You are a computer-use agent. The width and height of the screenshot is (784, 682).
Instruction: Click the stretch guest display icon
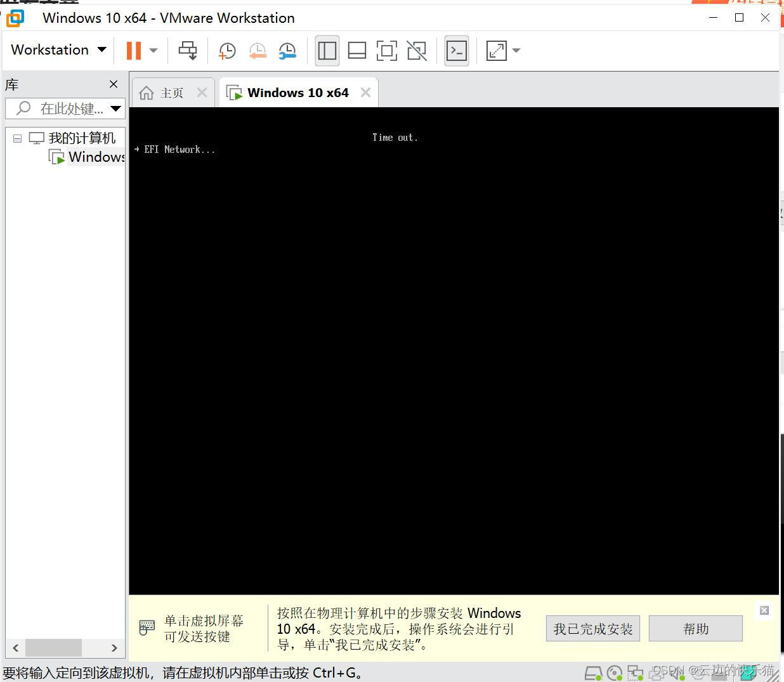(x=497, y=50)
